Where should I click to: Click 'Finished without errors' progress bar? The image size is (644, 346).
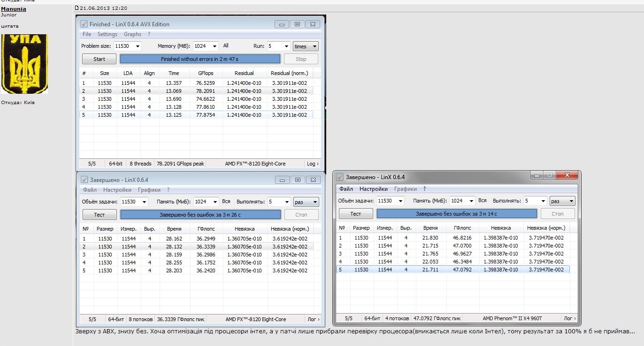click(200, 59)
